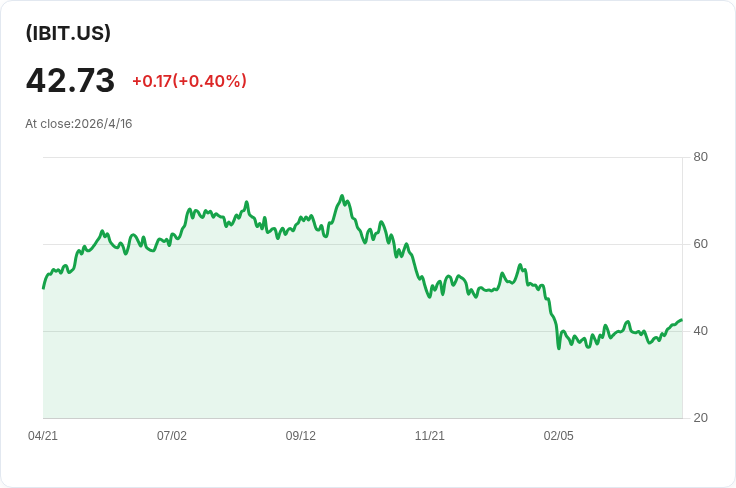The width and height of the screenshot is (736, 488).
Task: Choose the 11/21 date on x-axis
Action: [430, 436]
